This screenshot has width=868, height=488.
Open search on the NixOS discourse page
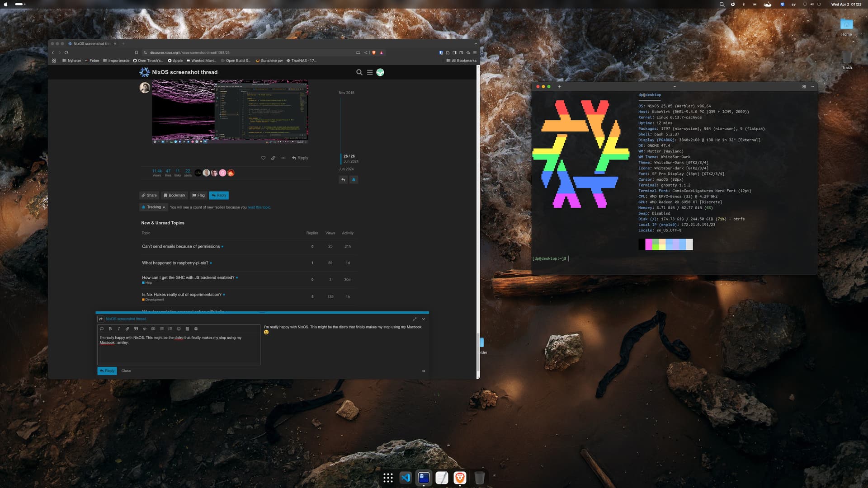click(359, 72)
